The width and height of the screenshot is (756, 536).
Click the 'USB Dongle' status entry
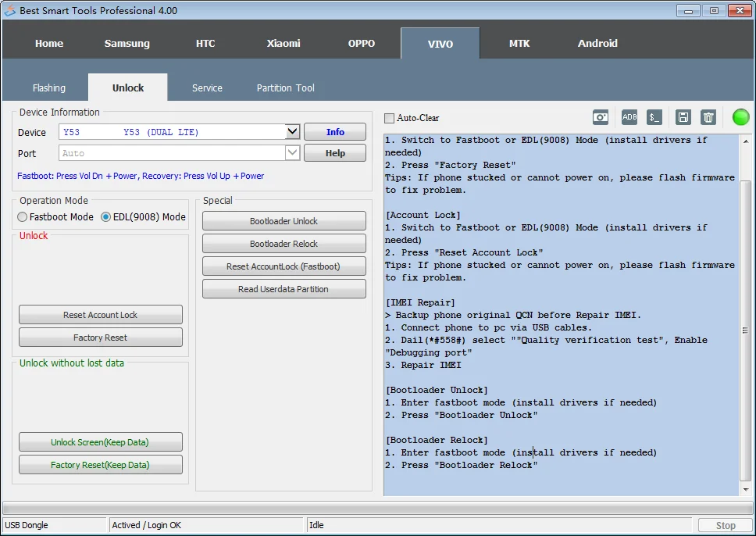[x=27, y=525]
